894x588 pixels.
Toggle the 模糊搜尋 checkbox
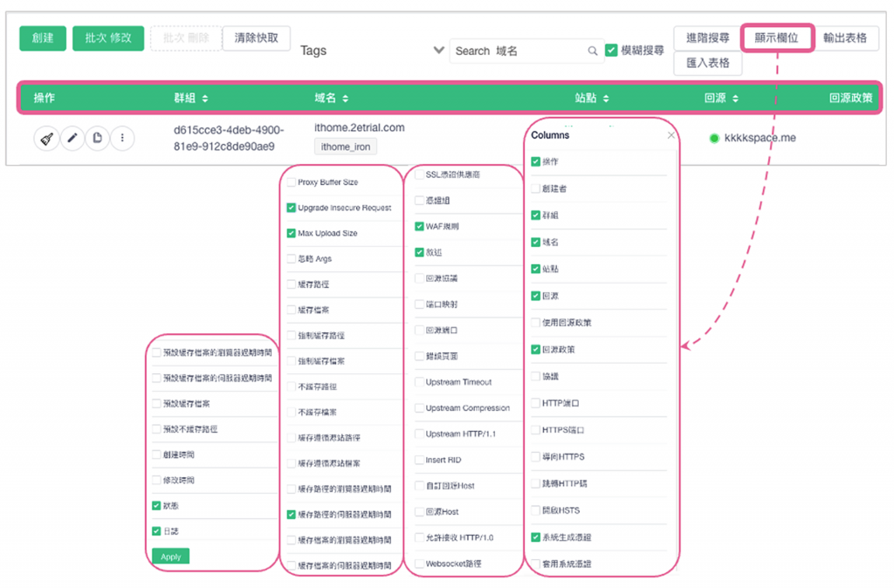point(611,50)
